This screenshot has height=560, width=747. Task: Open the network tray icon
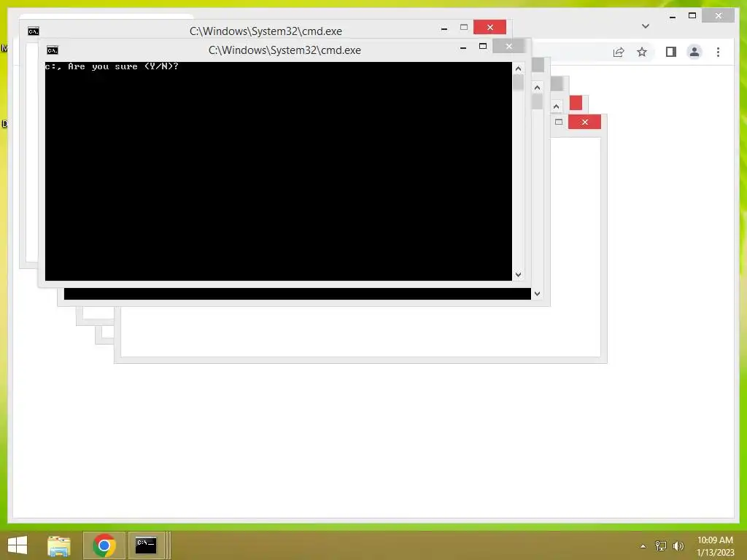pyautogui.click(x=661, y=545)
